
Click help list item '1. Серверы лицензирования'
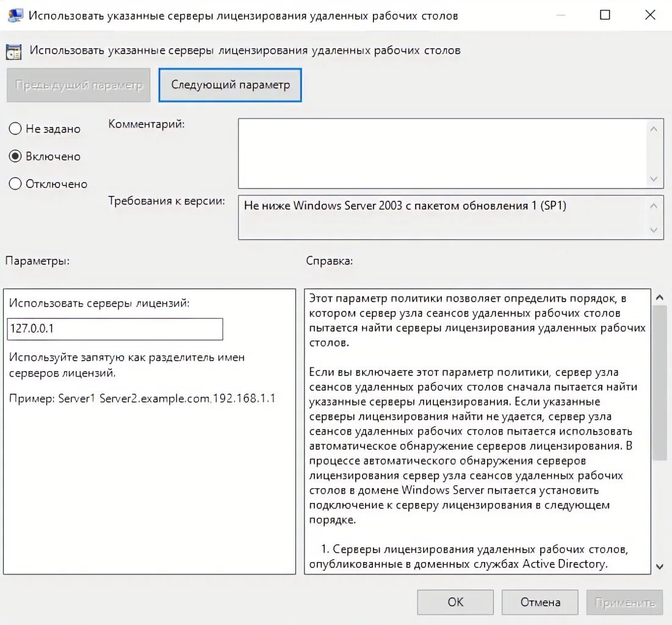coord(469,557)
